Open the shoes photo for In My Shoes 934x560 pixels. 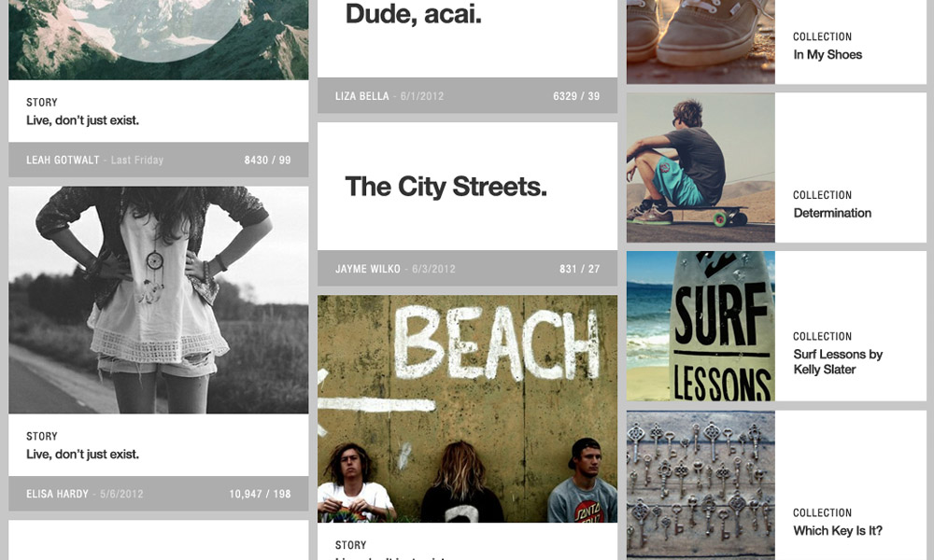(700, 42)
